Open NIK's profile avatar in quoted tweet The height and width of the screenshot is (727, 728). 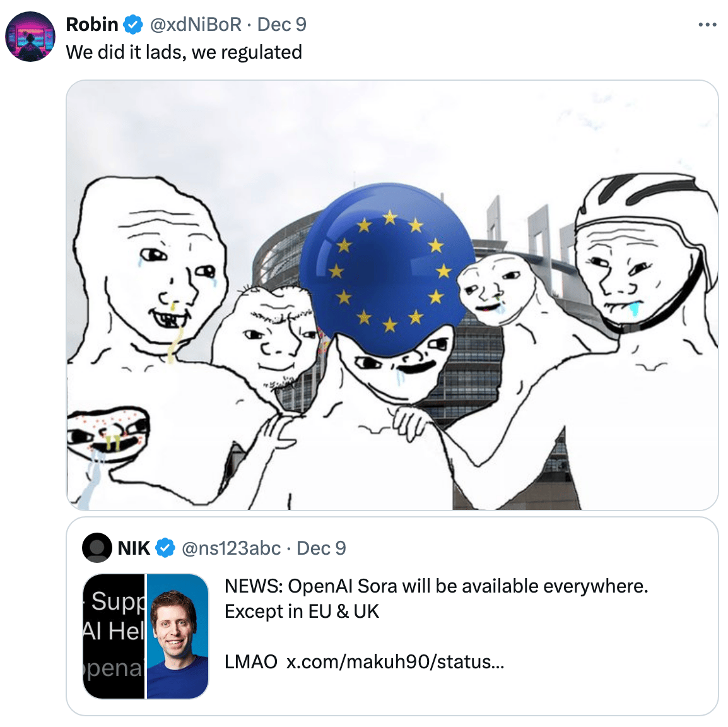pyautogui.click(x=97, y=548)
